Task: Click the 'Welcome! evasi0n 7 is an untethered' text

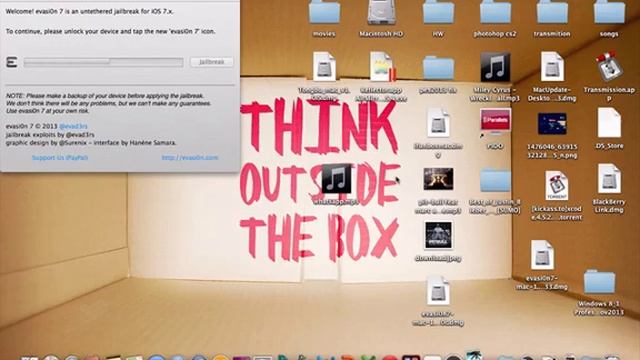Action: coord(89,12)
